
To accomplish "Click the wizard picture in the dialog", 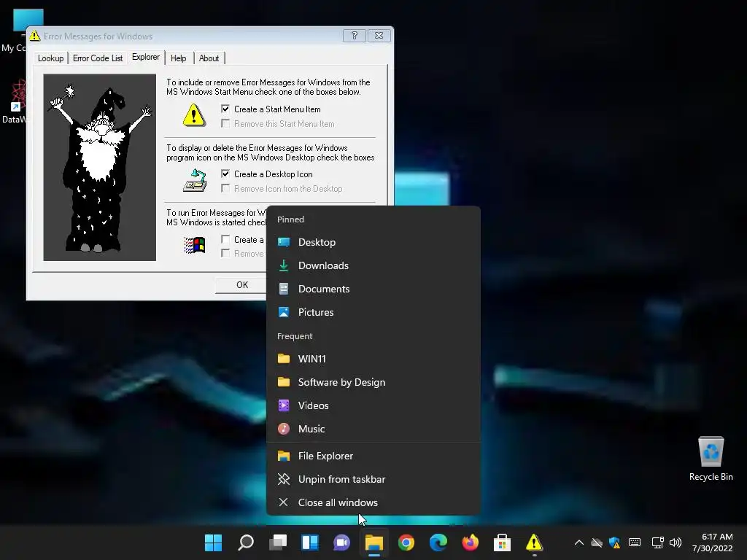I will tap(99, 167).
